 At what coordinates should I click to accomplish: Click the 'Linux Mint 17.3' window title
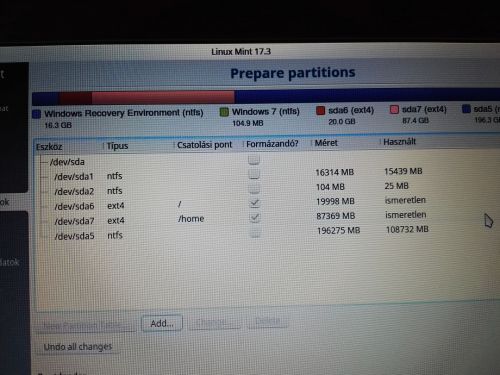[x=241, y=52]
